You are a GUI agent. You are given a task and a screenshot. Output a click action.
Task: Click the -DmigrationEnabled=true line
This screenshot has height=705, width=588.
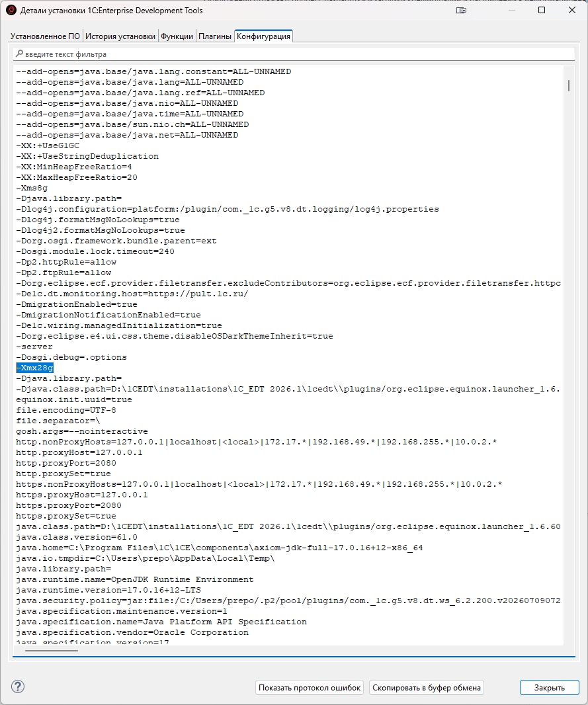click(x=77, y=304)
